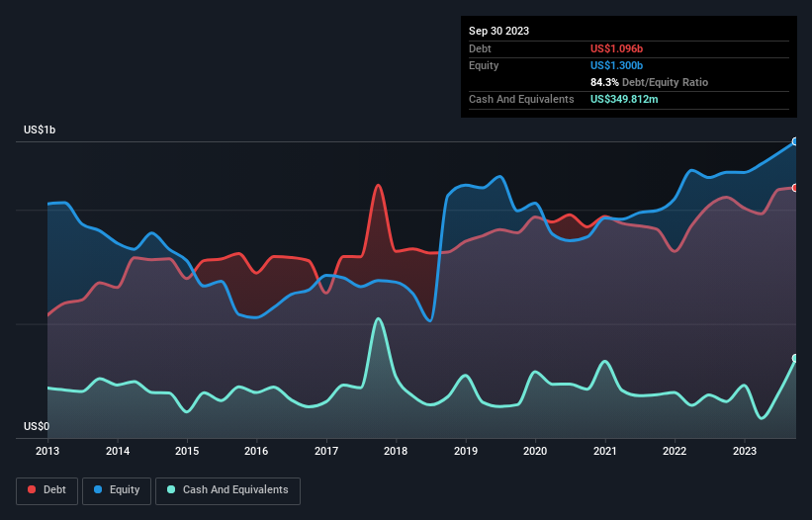Select the 2014 x-axis label
The height and width of the screenshot is (520, 812).
click(118, 451)
